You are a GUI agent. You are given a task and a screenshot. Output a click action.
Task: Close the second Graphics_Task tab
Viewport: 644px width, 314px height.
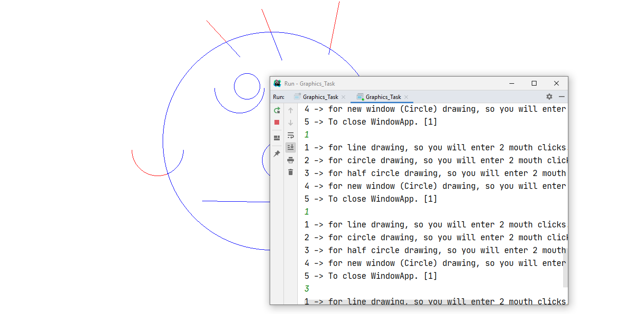pos(406,97)
